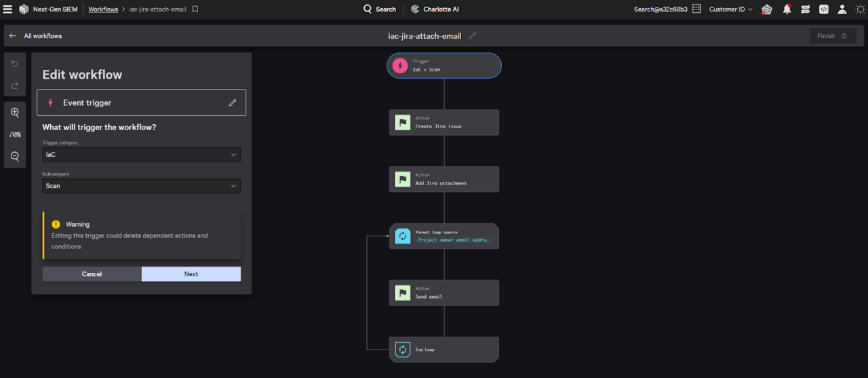Click the iac-jira-attach-email breadcrumb text
This screenshot has width=868, height=378.
coord(157,10)
